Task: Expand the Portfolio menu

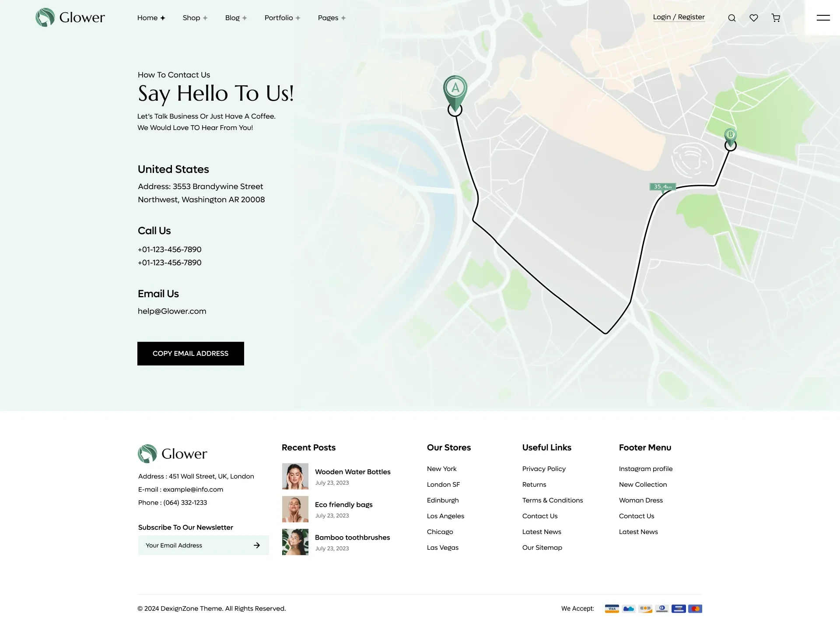Action: [283, 18]
